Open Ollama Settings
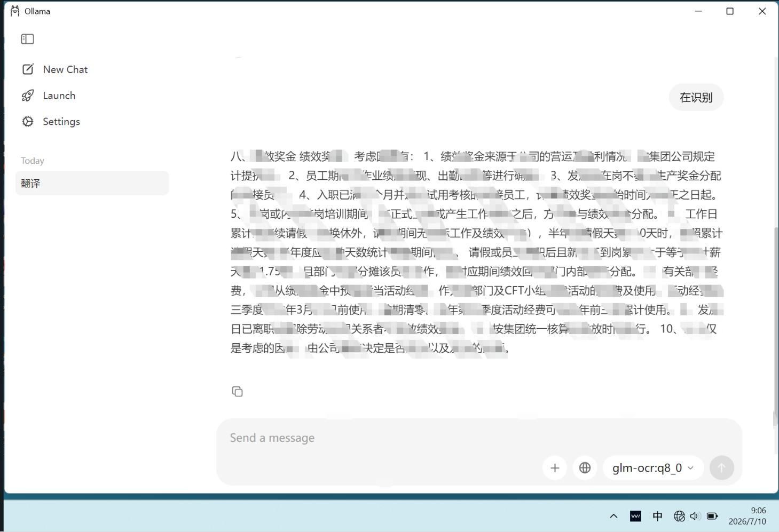Screen dimensions: 779x532 pos(51,122)
